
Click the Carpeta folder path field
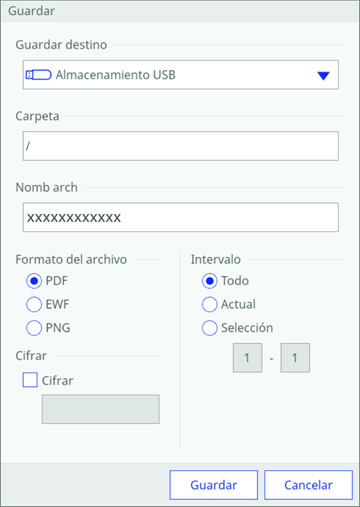tap(181, 146)
